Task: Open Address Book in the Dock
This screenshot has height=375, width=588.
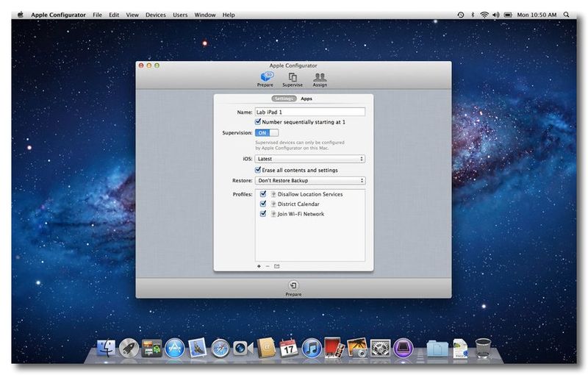Action: coord(266,348)
